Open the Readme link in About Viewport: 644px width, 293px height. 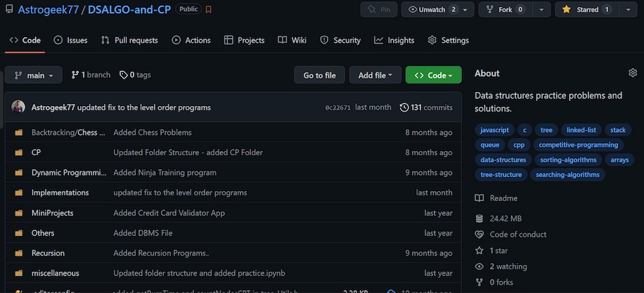pos(496,198)
